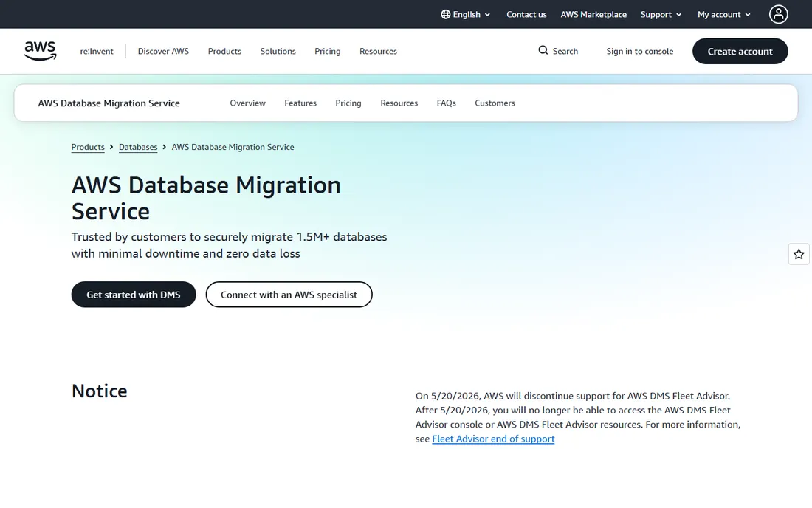This screenshot has height=508, width=812.
Task: Expand the English language dropdown
Action: [466, 15]
